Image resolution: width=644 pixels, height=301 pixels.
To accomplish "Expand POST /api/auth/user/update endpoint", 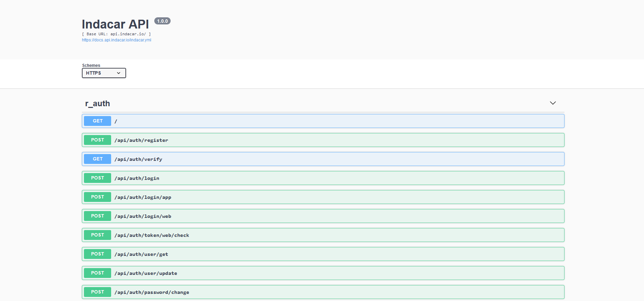I will pyautogui.click(x=323, y=273).
